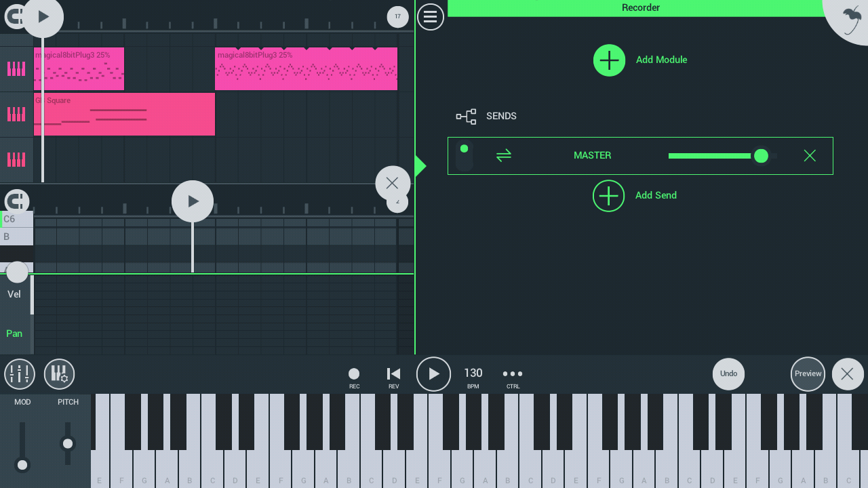Click the sends routing icon

[x=466, y=117]
